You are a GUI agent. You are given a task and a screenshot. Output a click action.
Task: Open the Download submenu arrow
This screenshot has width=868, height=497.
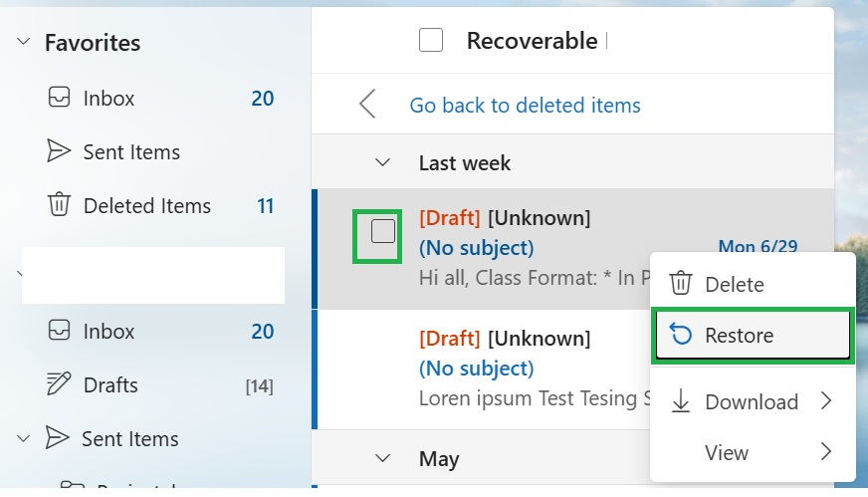(826, 400)
